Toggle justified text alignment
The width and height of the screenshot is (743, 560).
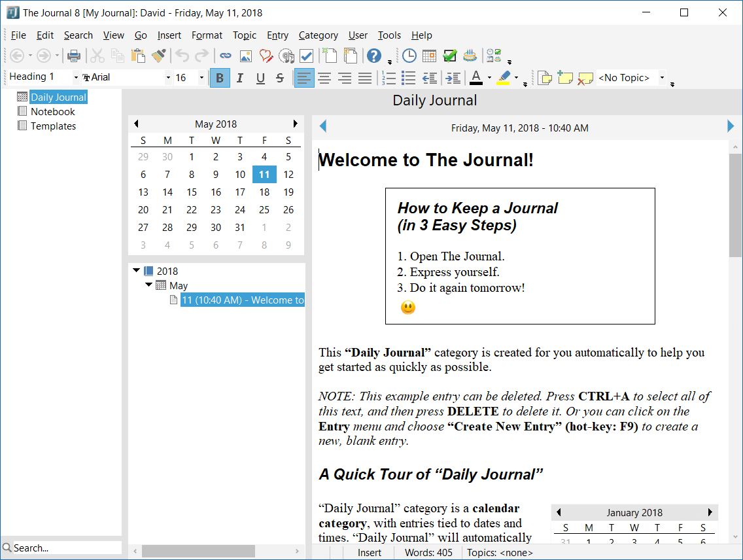pyautogui.click(x=365, y=78)
